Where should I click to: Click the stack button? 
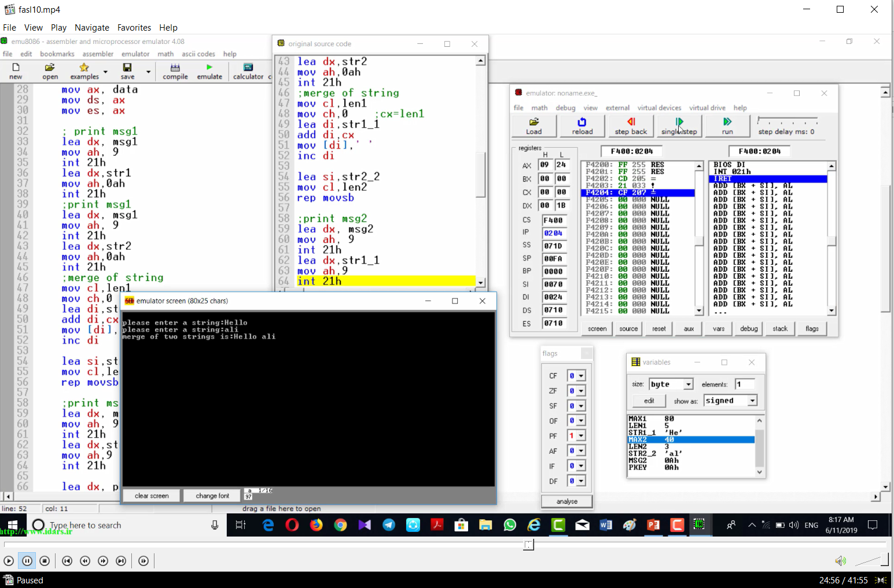tap(780, 329)
